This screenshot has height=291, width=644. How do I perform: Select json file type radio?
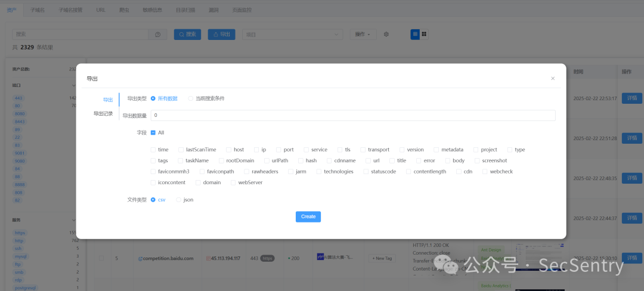click(179, 200)
